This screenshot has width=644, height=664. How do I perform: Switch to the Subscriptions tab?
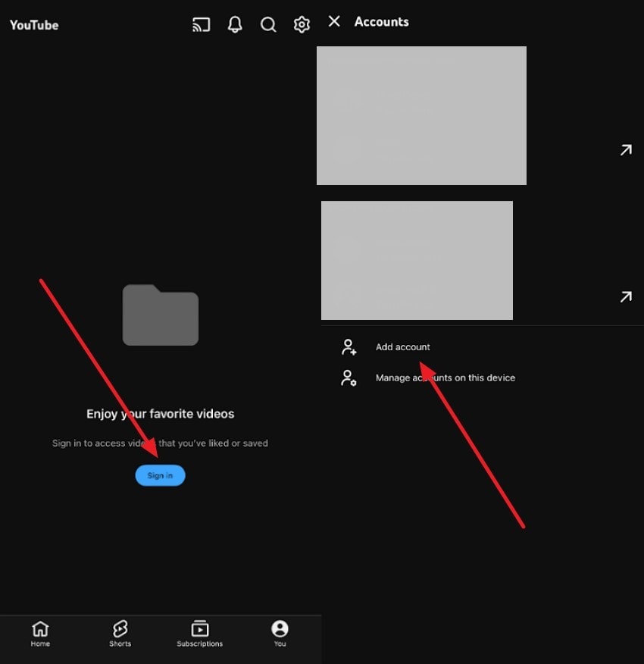point(199,634)
